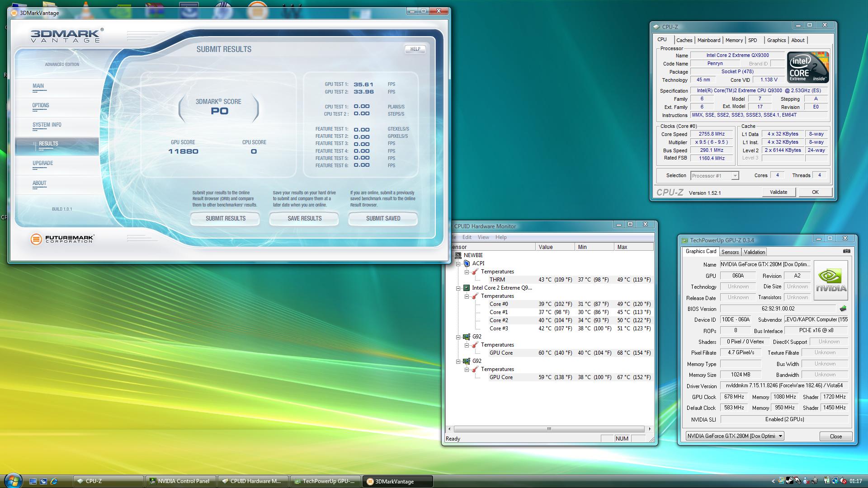
Task: Click the first G92 card icon in Hardware Monitor
Action: click(467, 337)
